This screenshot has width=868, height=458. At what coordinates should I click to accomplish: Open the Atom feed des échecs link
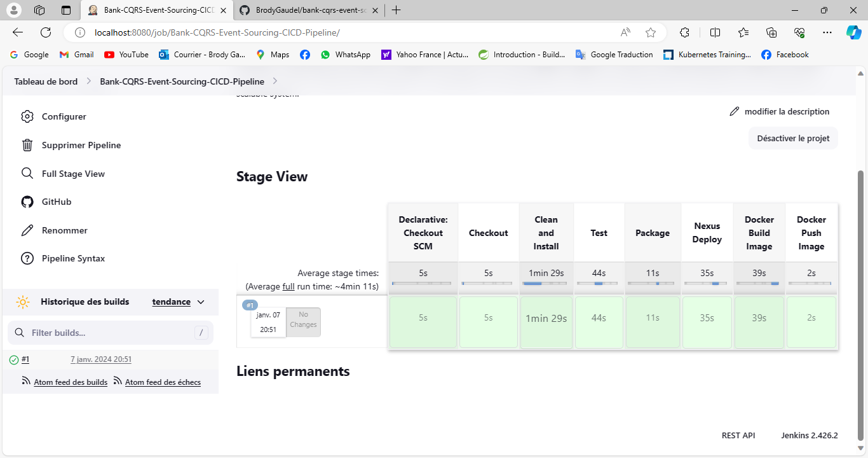(x=163, y=382)
